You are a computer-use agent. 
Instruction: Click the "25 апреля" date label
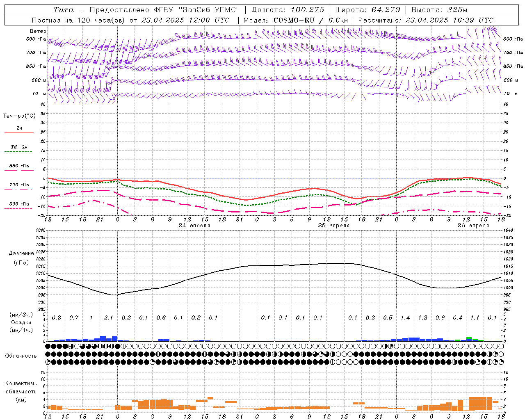point(334,226)
